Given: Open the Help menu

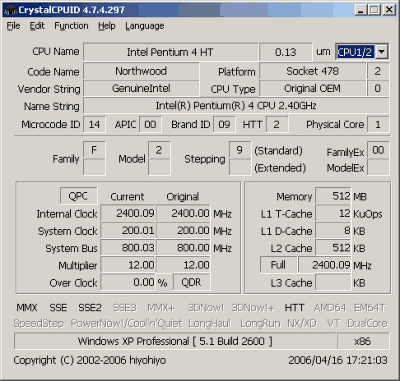Looking at the screenshot, I should tap(107, 26).
